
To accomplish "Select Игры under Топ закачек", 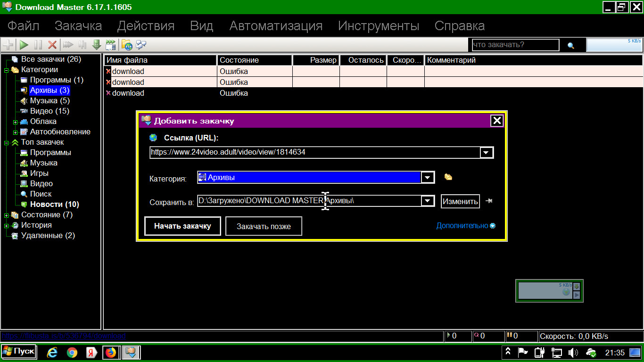I will click(x=39, y=173).
